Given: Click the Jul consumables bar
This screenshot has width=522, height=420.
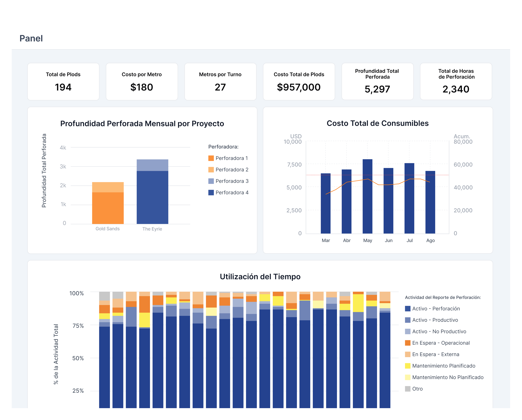Looking at the screenshot, I should point(409,198).
